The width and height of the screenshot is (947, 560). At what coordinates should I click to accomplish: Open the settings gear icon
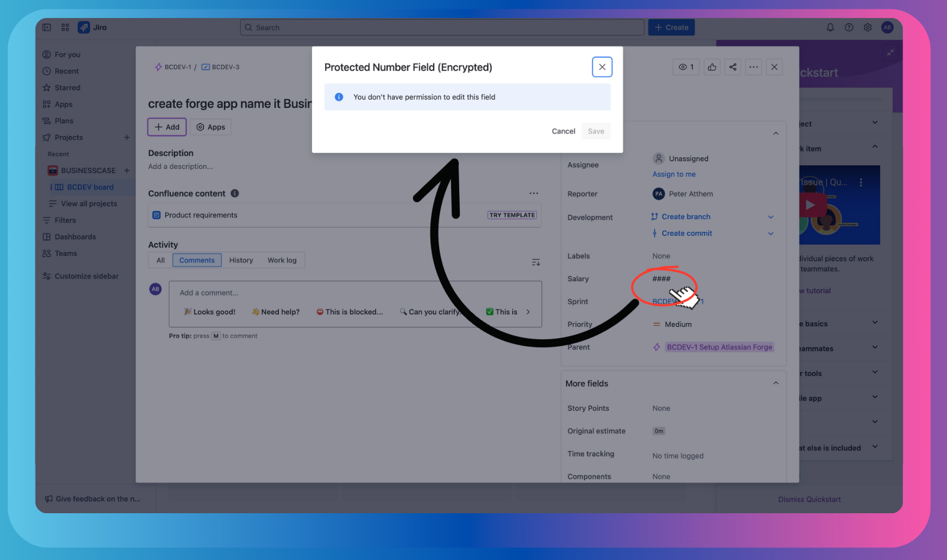click(x=868, y=27)
